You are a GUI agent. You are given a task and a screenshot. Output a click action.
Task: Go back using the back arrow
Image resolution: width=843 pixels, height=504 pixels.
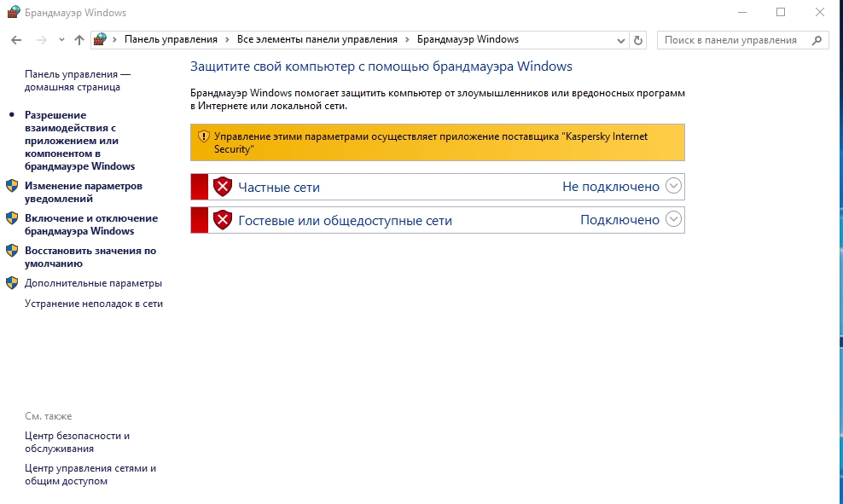click(x=16, y=40)
